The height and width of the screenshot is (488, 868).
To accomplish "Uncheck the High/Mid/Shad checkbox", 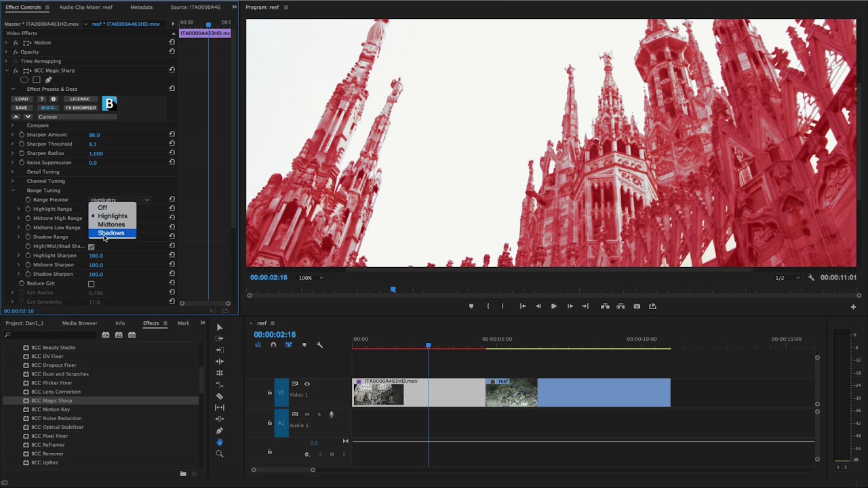I will click(x=91, y=247).
